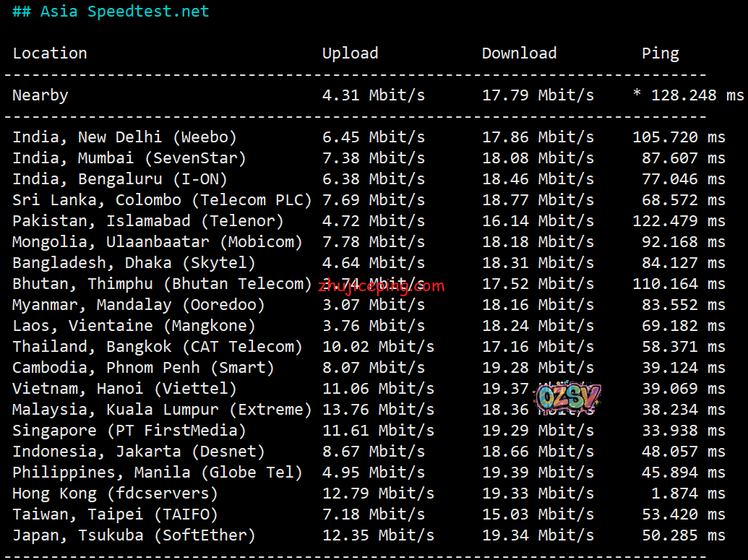Select the Japan, Tsukuba (SoftEther) entry
This screenshot has width=748, height=560.
pyautogui.click(x=134, y=535)
